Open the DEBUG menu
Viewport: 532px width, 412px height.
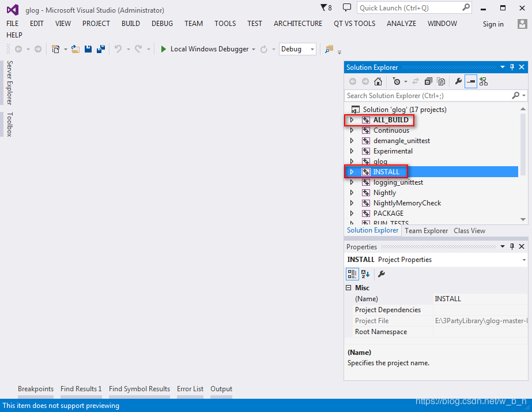[162, 24]
